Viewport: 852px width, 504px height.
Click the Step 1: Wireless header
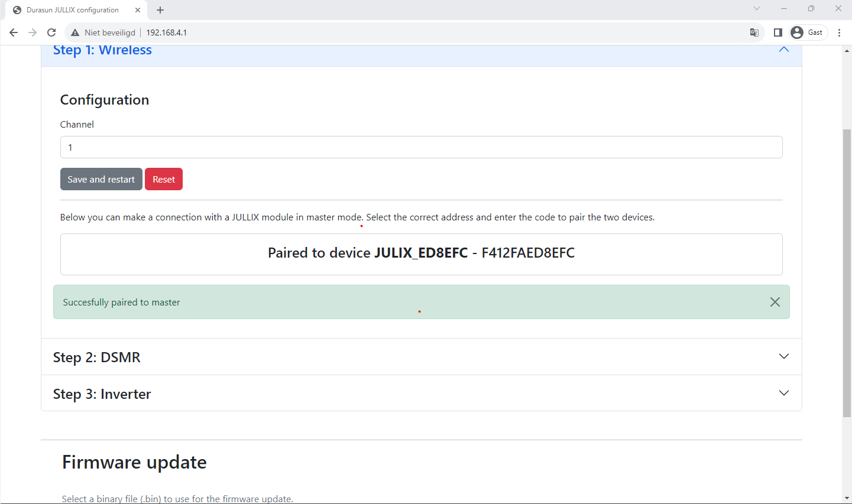click(422, 56)
